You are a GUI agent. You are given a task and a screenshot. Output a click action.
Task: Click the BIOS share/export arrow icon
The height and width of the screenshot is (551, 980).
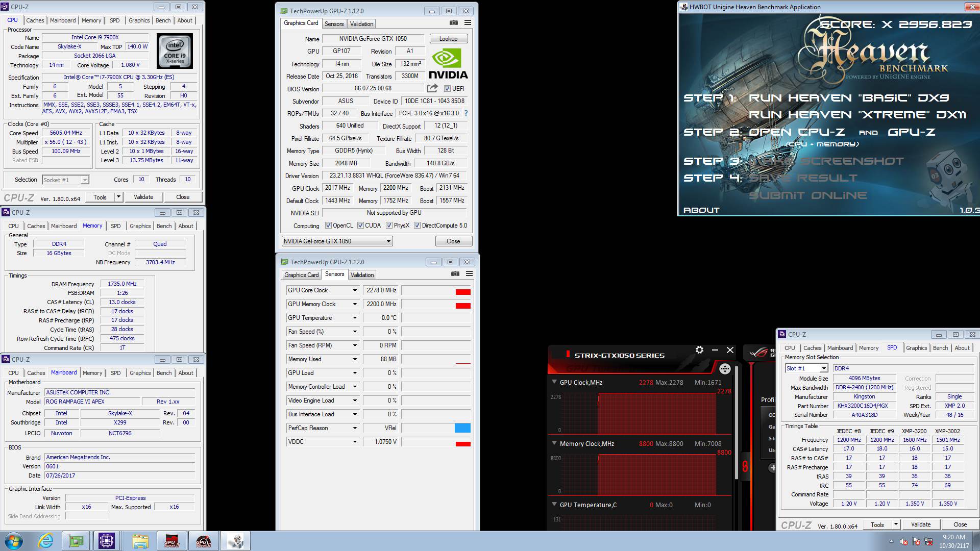432,88
